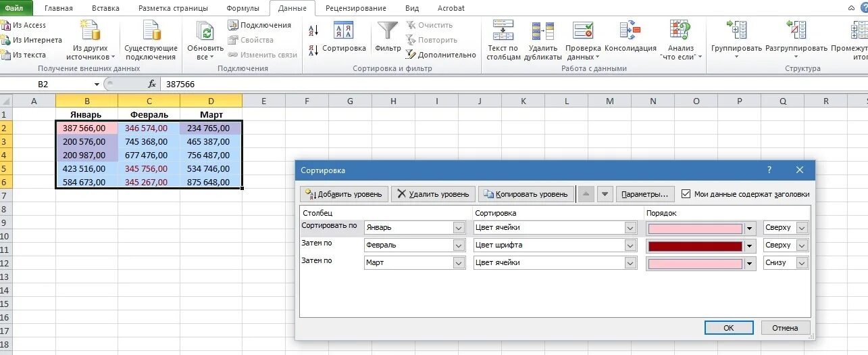Open the Сортировка ribbon icon
868x355 pixels.
344,37
